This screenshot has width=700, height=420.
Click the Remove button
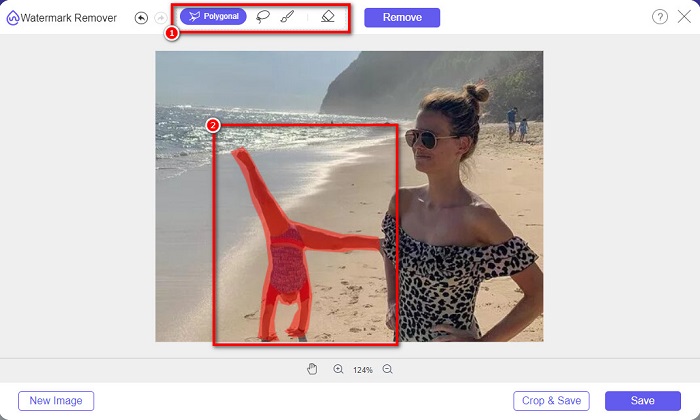point(402,17)
